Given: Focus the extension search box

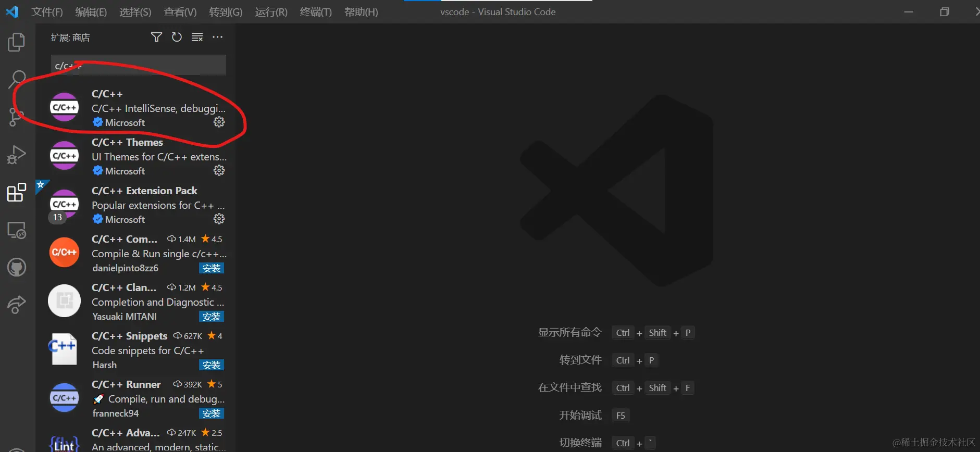Looking at the screenshot, I should (x=139, y=66).
